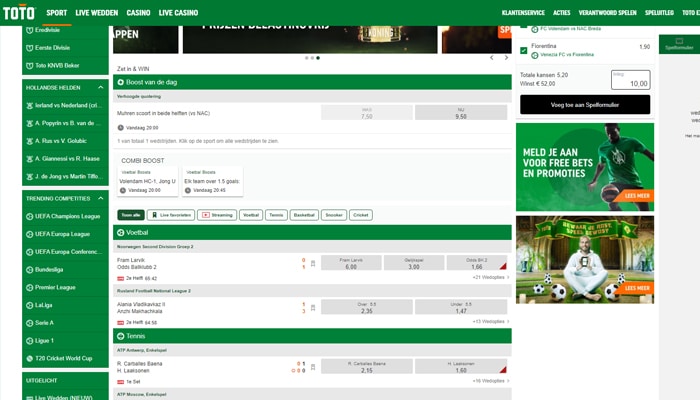The height and width of the screenshot is (400, 700).
Task: Click the football icon beside UEFA Europa League
Action: coord(29,234)
